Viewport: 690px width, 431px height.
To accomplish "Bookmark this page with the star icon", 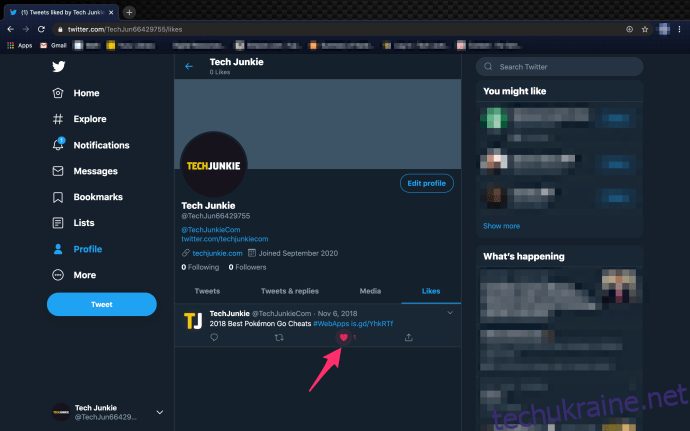I will [645, 29].
